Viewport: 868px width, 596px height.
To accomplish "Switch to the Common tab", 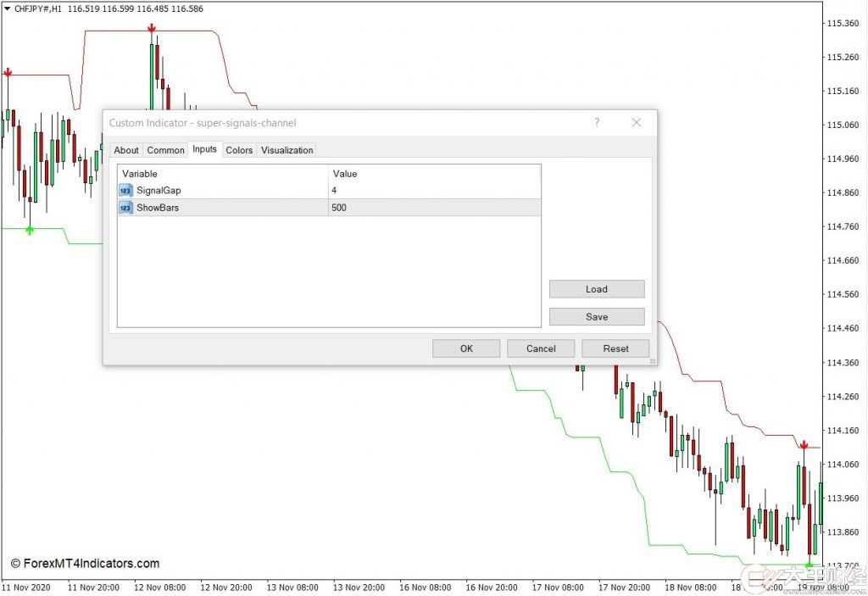I will 165,150.
